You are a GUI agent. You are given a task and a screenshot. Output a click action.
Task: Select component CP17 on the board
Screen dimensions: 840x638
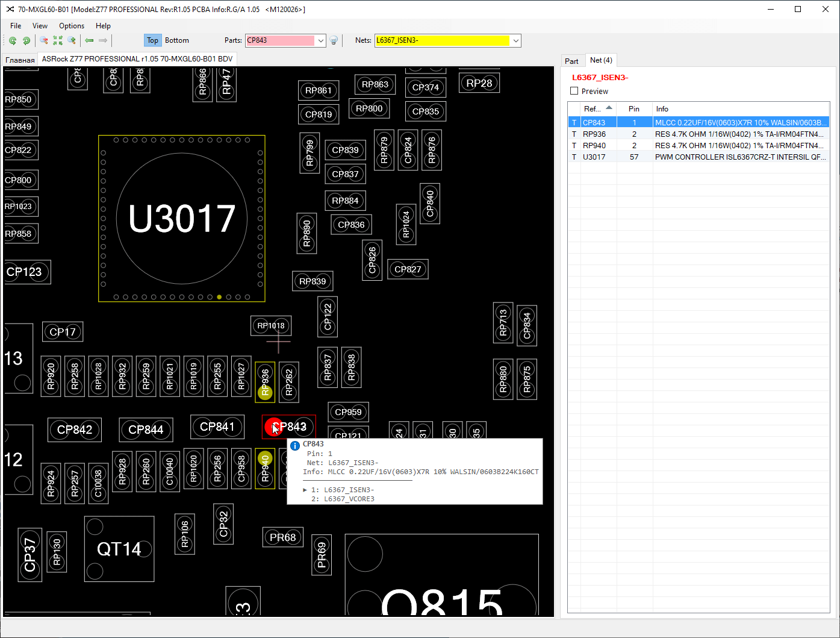coord(63,332)
